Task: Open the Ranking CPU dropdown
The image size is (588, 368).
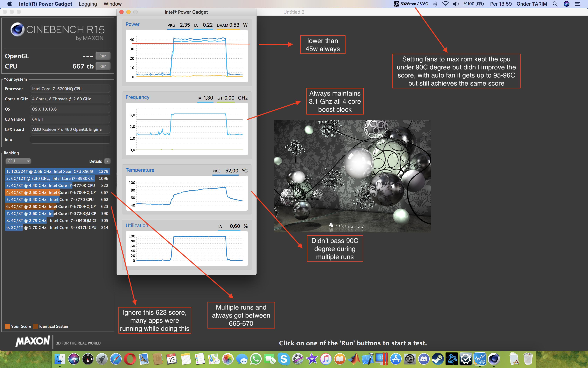Action: point(18,161)
